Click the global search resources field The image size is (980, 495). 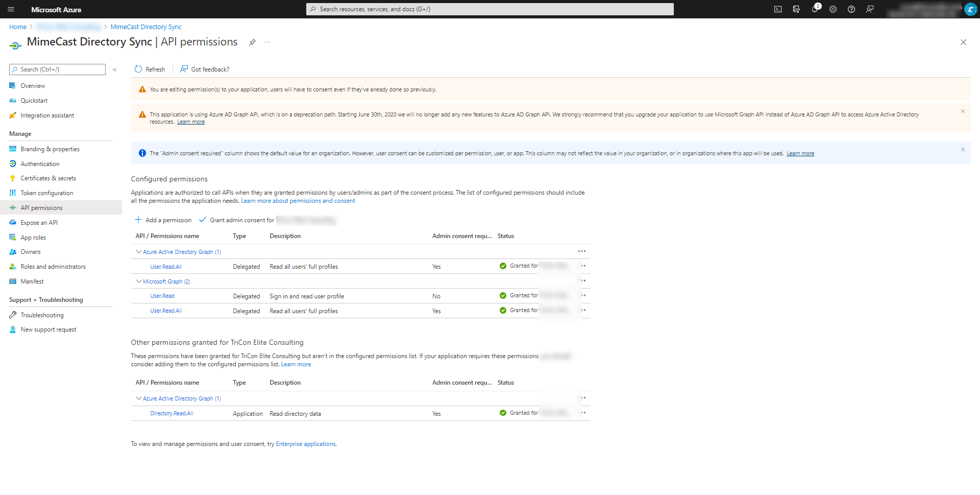pos(489,9)
